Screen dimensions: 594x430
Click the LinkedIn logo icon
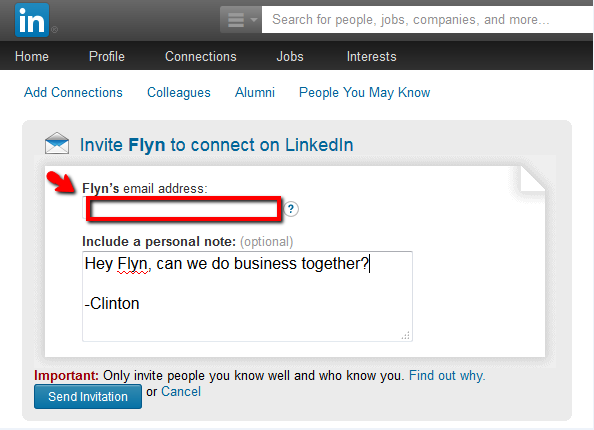(32, 20)
